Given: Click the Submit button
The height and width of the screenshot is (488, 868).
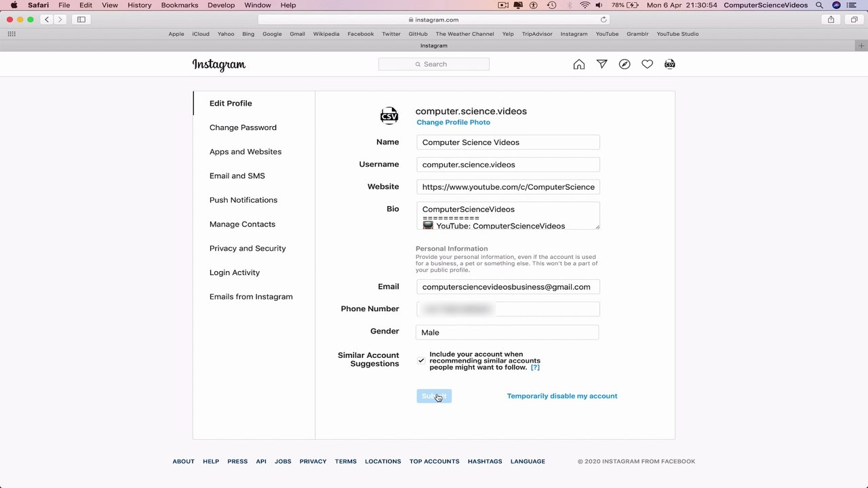Looking at the screenshot, I should [434, 396].
